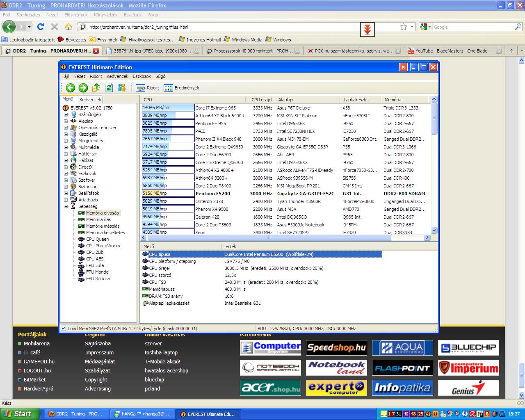The width and height of the screenshot is (525, 420).
Task: Open Firefox history dropdown arrow
Action: 29,27
